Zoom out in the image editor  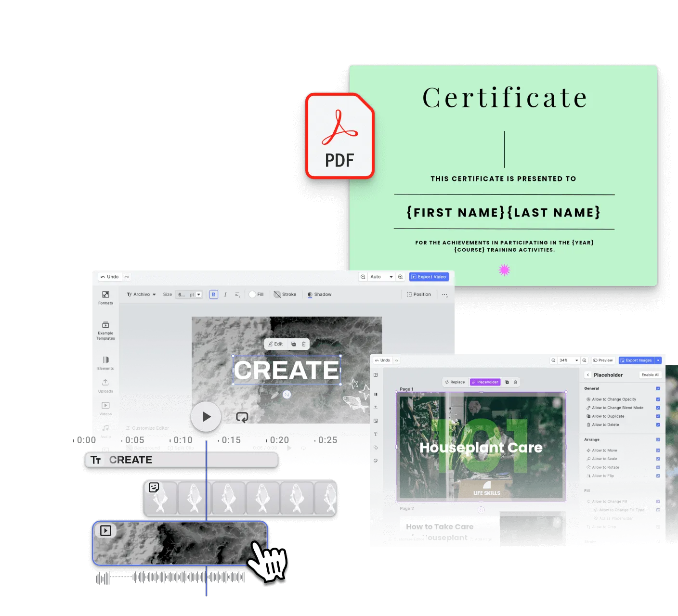coord(553,360)
